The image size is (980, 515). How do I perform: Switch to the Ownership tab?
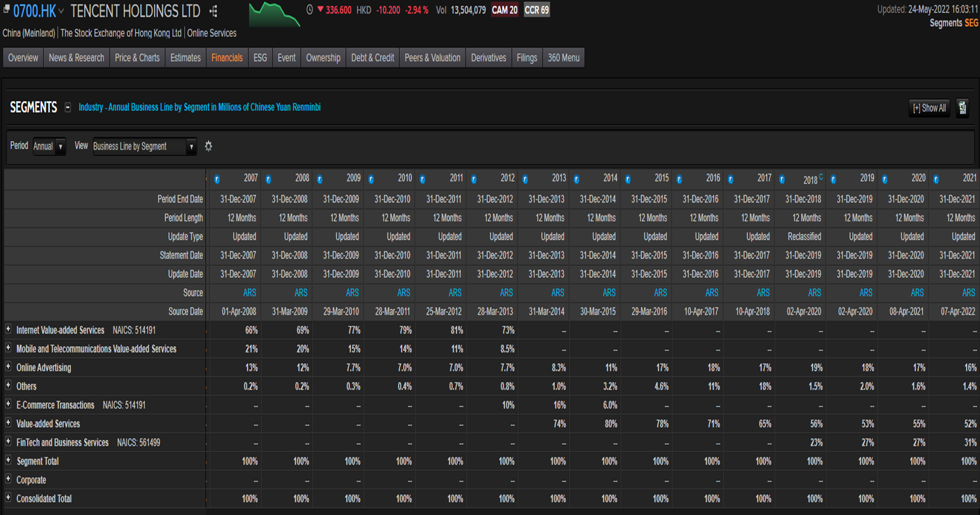323,58
